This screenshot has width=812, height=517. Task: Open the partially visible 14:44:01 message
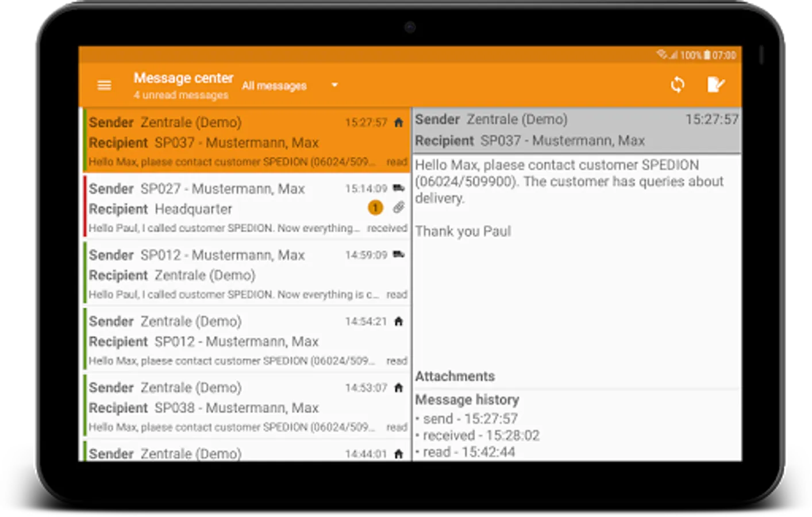[x=247, y=451]
